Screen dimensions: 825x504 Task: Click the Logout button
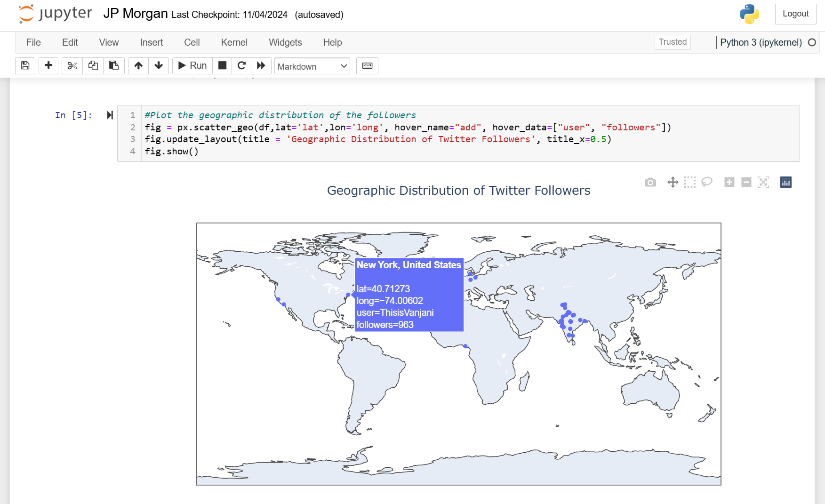click(795, 14)
